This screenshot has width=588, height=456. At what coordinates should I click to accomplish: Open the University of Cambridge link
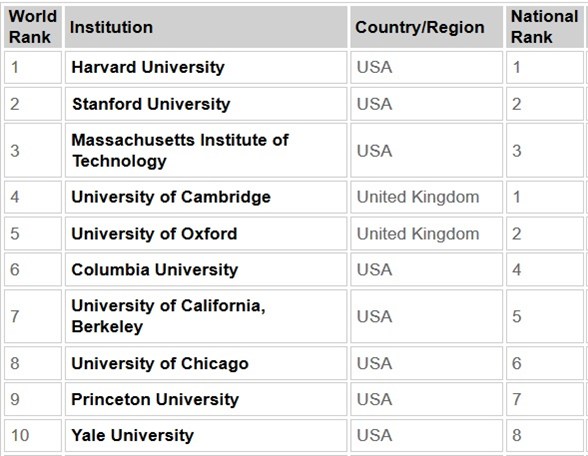tap(171, 197)
